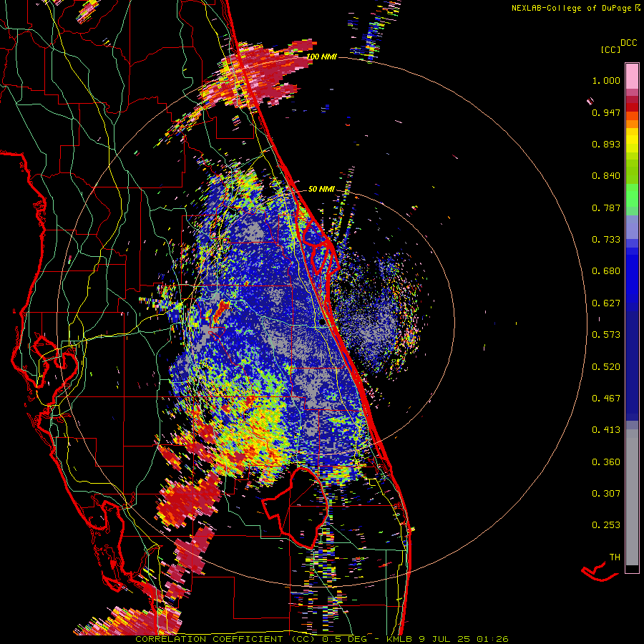The height and width of the screenshot is (644, 644).
Task: Click the 0.307 color bar value
Action: tap(606, 494)
